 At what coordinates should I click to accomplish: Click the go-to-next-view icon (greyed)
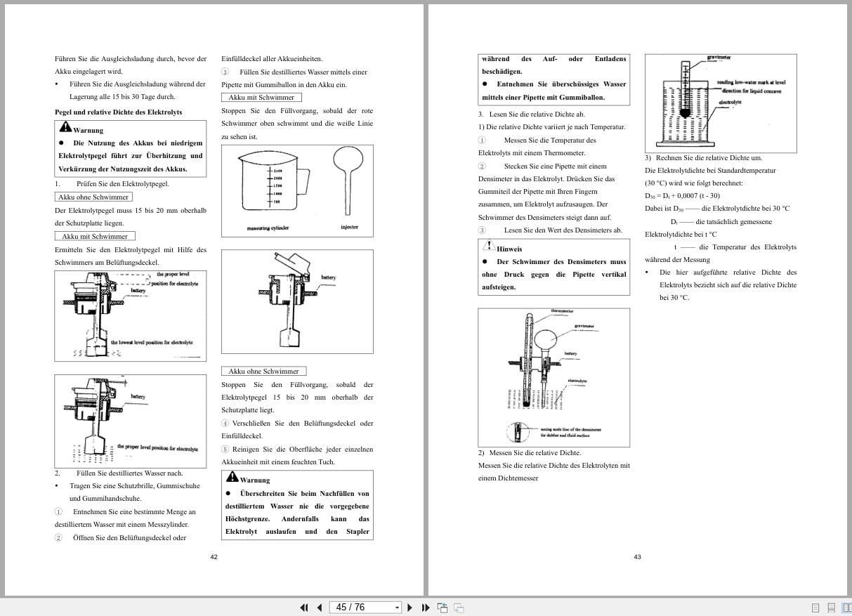pyautogui.click(x=459, y=608)
